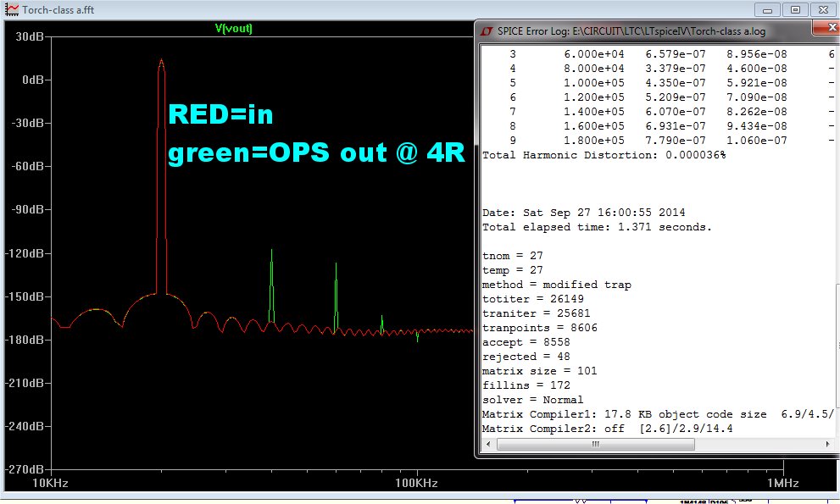Close the SPICE Error Log window
The height and width of the screenshot is (504, 840).
point(829,28)
